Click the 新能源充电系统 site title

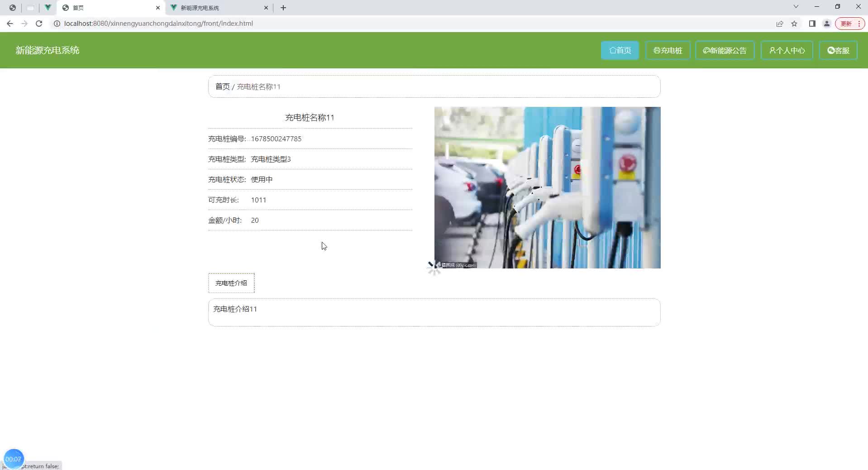(48, 50)
